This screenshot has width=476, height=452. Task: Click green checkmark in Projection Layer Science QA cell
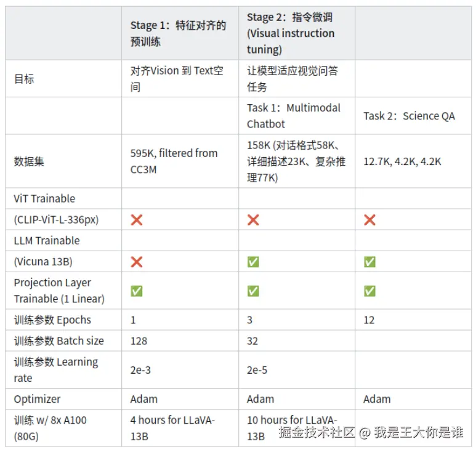pyautogui.click(x=369, y=291)
